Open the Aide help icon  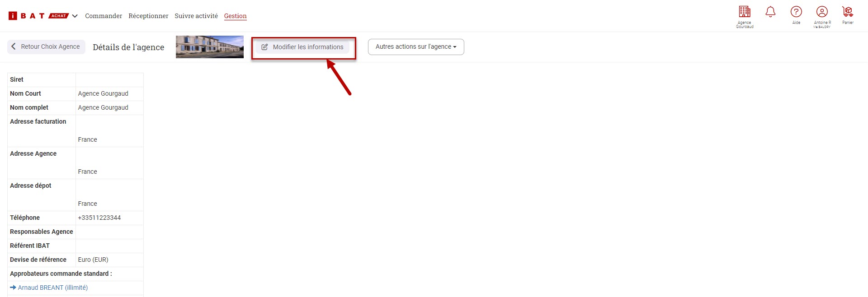click(796, 12)
